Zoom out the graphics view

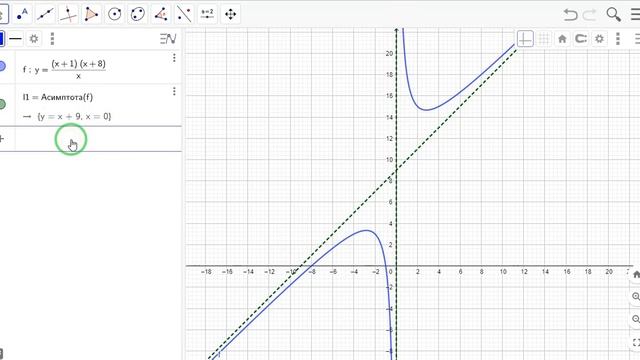pyautogui.click(x=636, y=319)
